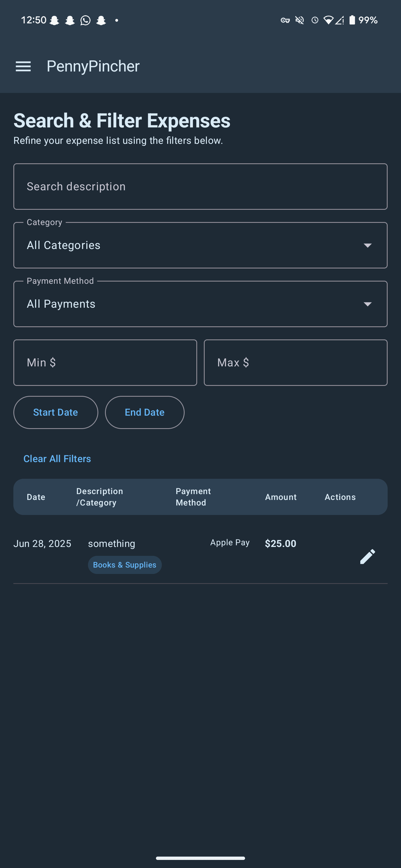The image size is (401, 868).
Task: Tap the Wi-Fi status icon
Action: point(328,20)
